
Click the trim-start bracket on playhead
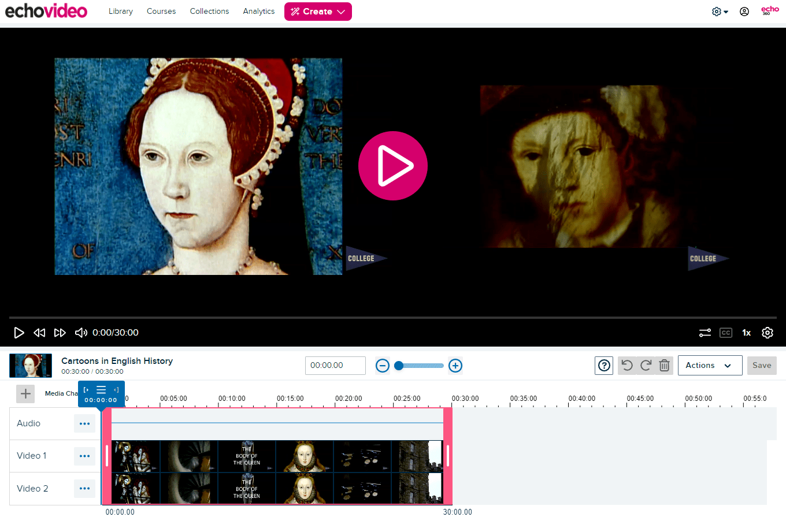[x=86, y=390]
